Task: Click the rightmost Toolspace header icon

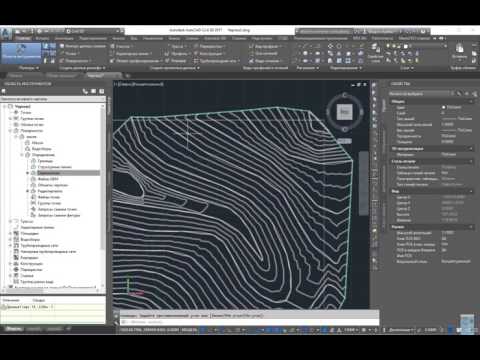Action: [x=102, y=91]
